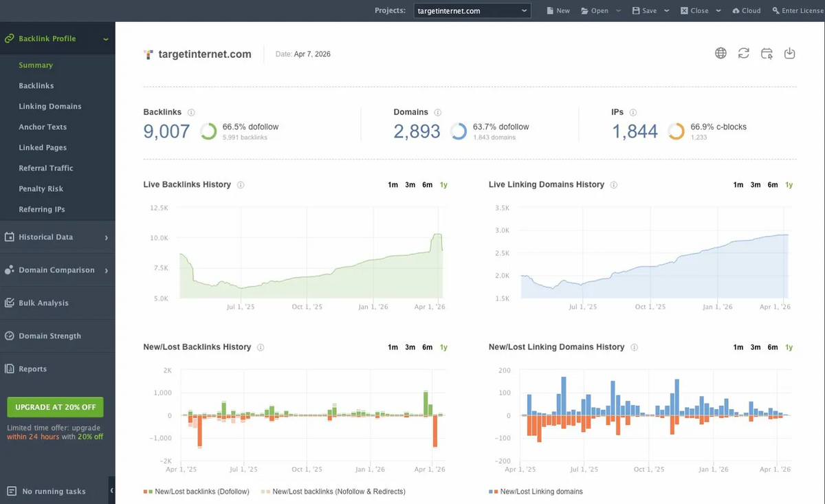Toggle the Nofollow & Redirects legend entry
This screenshot has height=504, width=825.
click(333, 492)
